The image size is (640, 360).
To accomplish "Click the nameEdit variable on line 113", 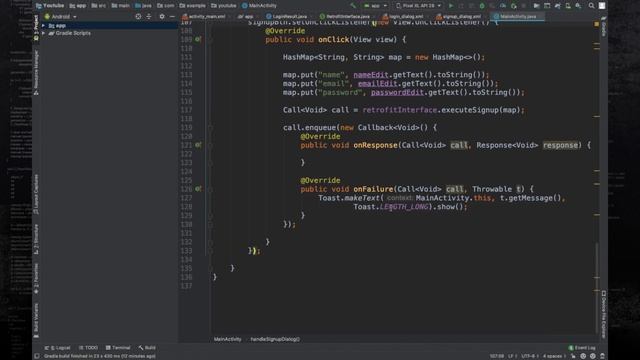I will click(371, 75).
